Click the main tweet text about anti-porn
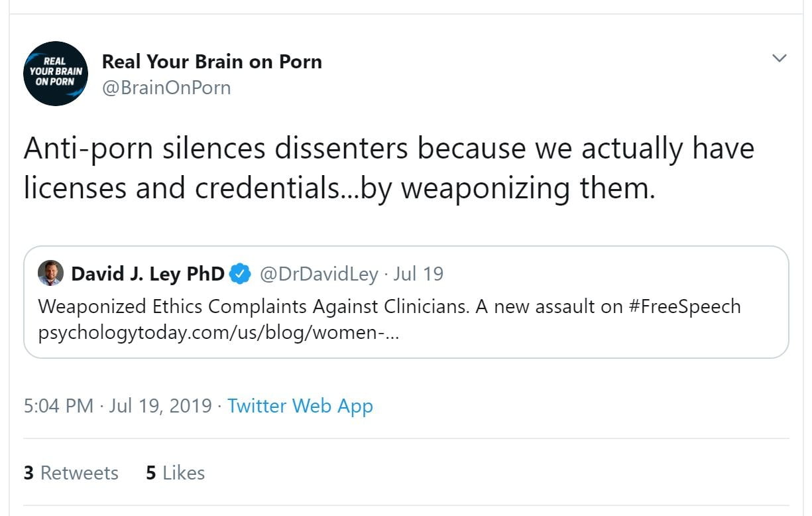812x516 pixels. (388, 149)
